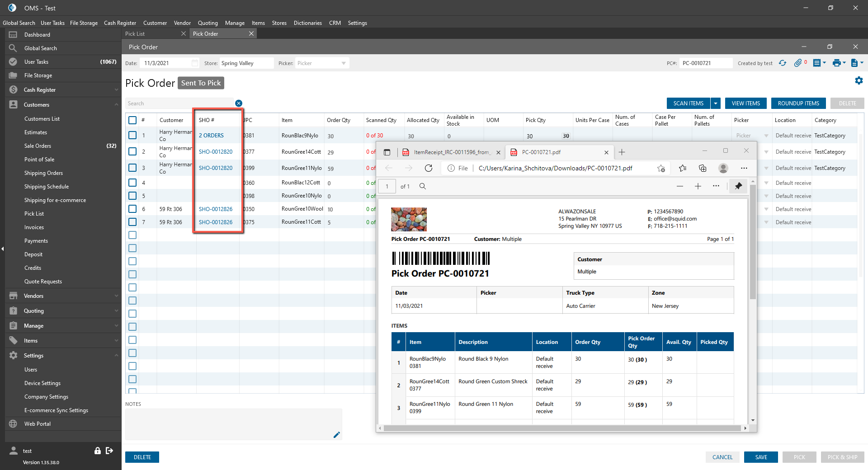The height and width of the screenshot is (470, 868).
Task: Open the blue gear settings icon
Action: 859,80
